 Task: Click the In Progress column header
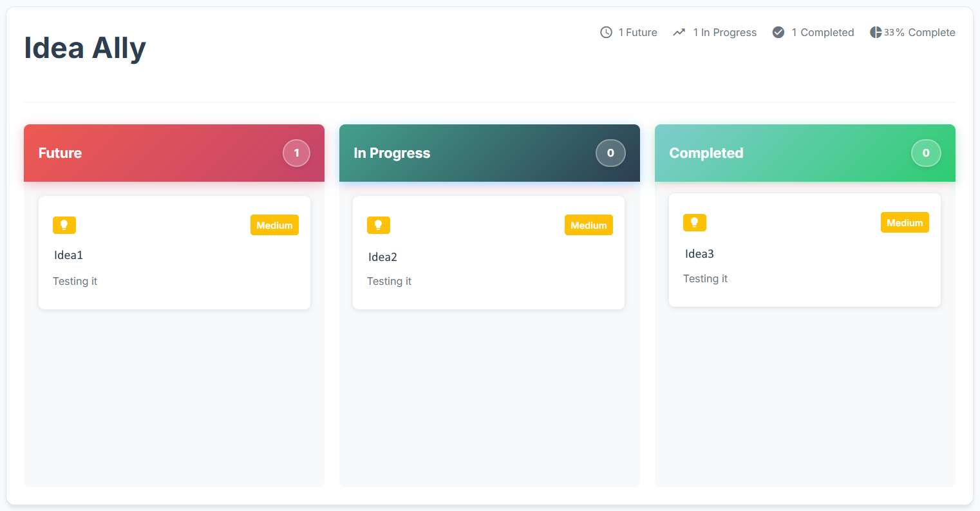pos(392,153)
